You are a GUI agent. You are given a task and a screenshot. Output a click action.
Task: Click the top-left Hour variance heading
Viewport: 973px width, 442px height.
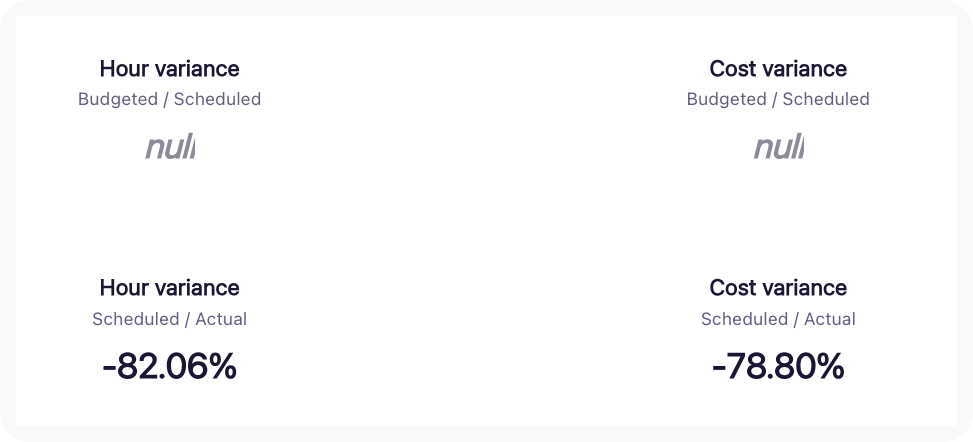[x=169, y=69]
